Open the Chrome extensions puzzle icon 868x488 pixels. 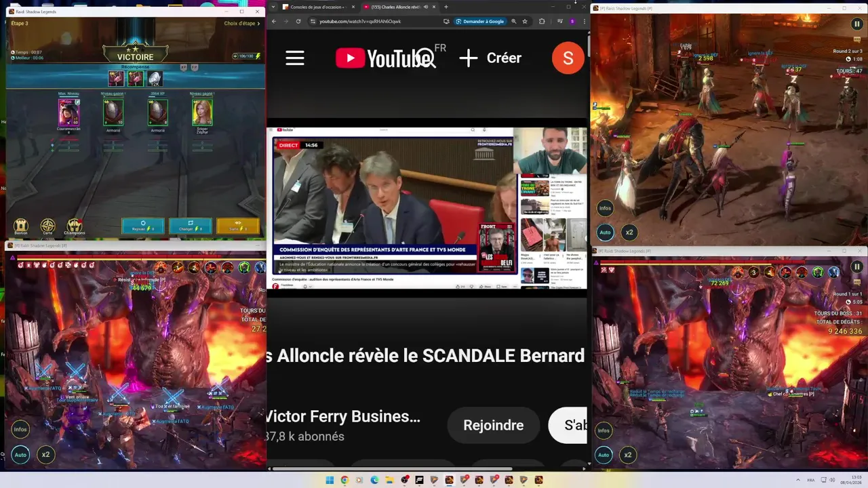542,21
